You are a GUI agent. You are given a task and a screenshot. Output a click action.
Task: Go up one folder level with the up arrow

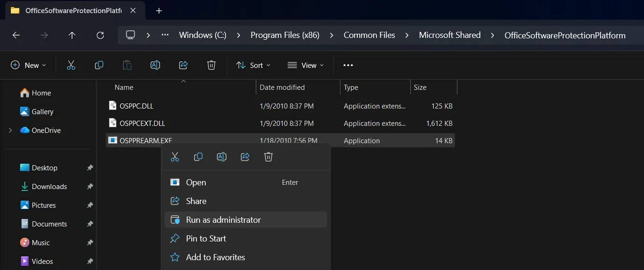pos(72,35)
